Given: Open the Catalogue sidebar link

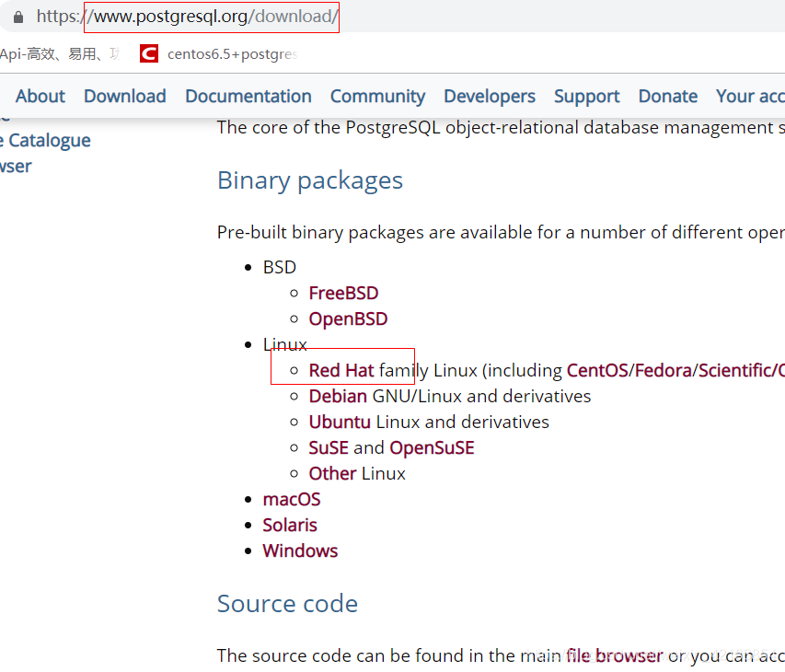Looking at the screenshot, I should (46, 141).
